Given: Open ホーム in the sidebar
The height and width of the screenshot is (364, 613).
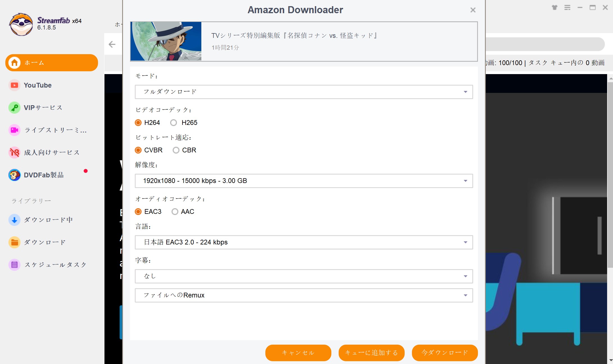Looking at the screenshot, I should click(x=52, y=63).
